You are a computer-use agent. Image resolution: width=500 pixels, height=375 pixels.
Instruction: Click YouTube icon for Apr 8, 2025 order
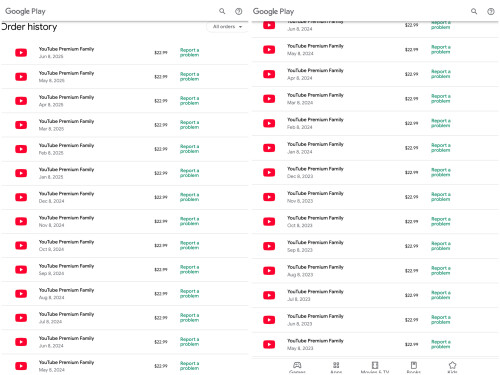[21, 101]
